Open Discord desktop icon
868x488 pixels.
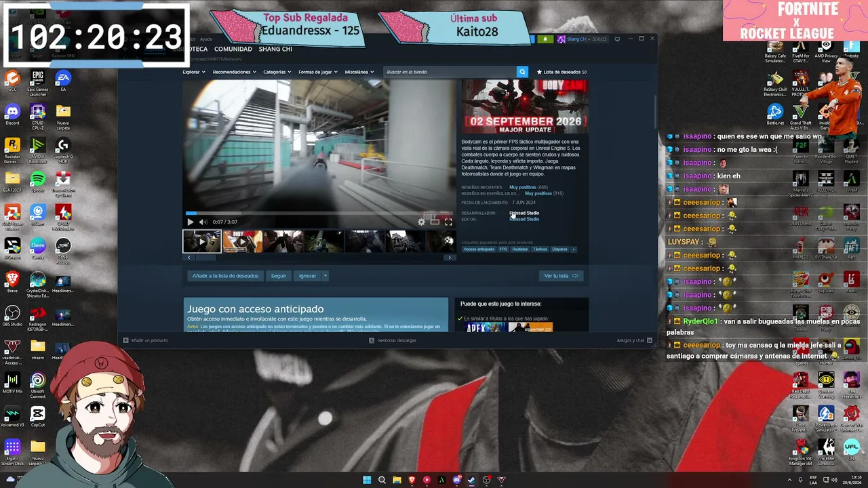click(x=12, y=115)
